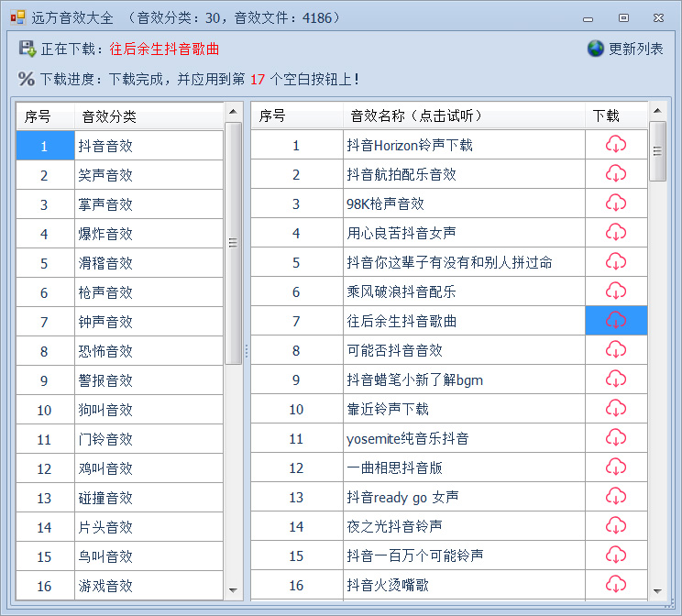Click the globe icon beside 更新列表
682x616 pixels.
click(596, 49)
